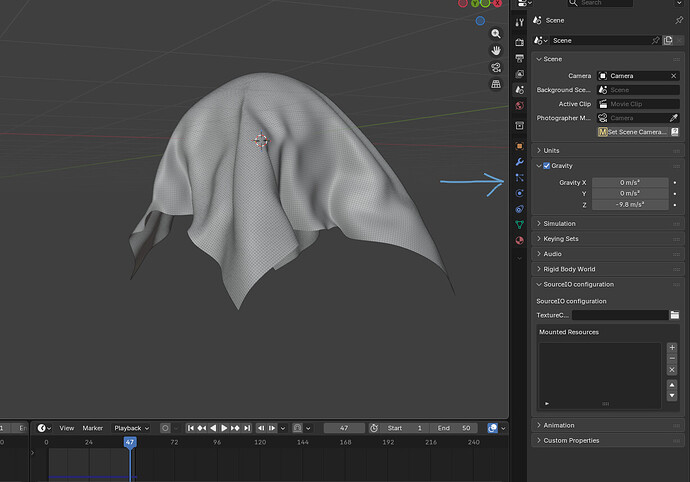Image resolution: width=690 pixels, height=482 pixels.
Task: Open the Object Data (mesh) properties tab
Action: (x=520, y=224)
